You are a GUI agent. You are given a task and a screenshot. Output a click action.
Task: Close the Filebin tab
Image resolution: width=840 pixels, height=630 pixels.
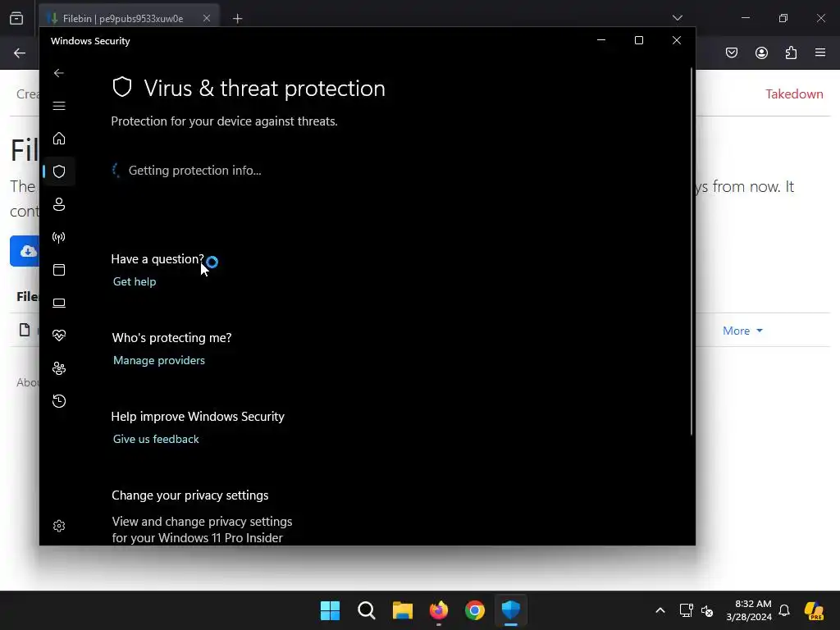point(207,18)
